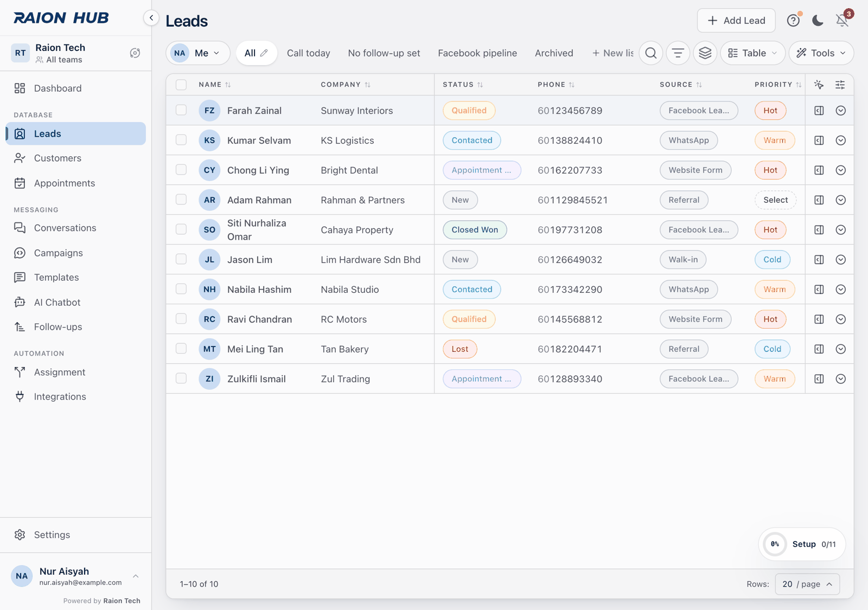Switch to Call today list
Viewport: 868px width, 610px height.
coord(309,53)
